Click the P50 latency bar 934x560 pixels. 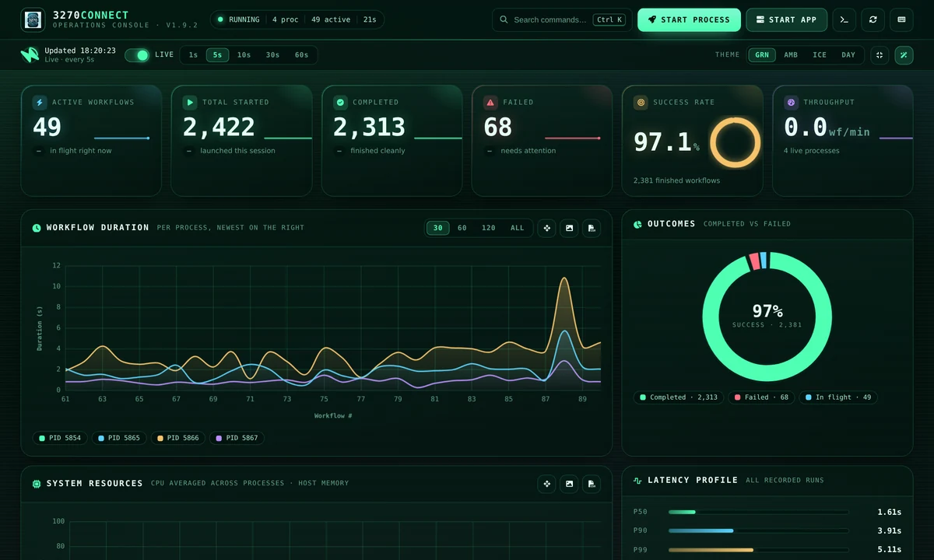coord(759,512)
